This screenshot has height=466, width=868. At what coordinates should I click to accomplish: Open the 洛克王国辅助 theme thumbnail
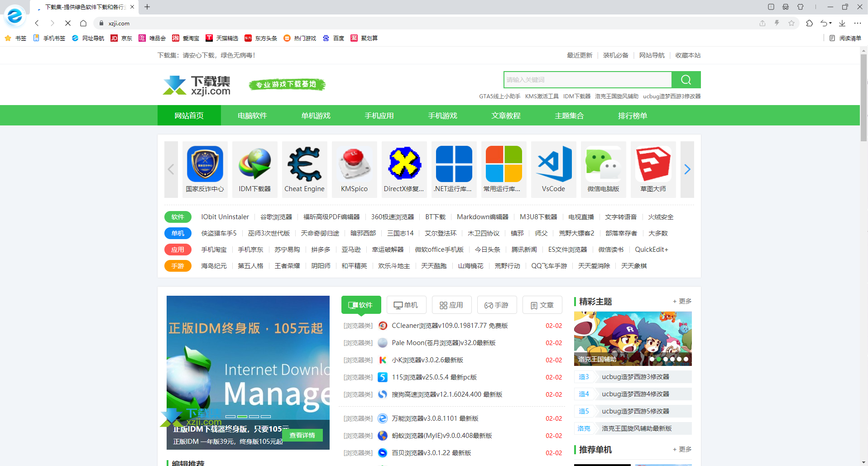pos(633,338)
